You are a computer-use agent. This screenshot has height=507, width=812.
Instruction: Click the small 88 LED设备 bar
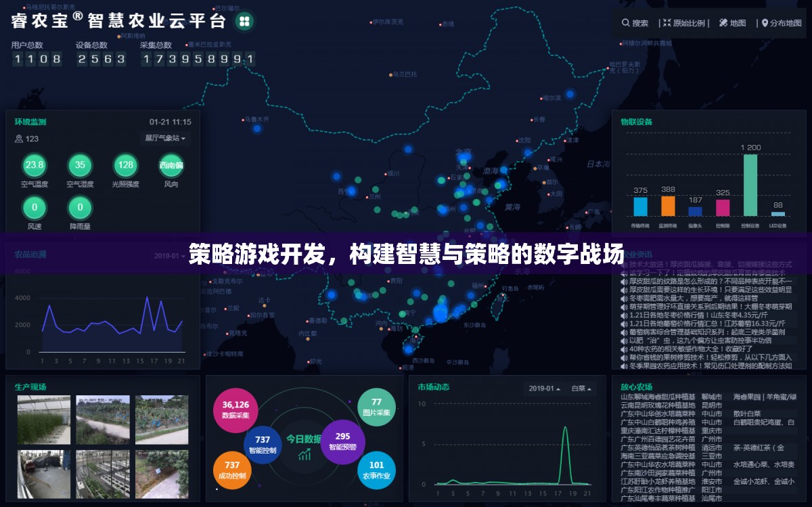pos(778,213)
